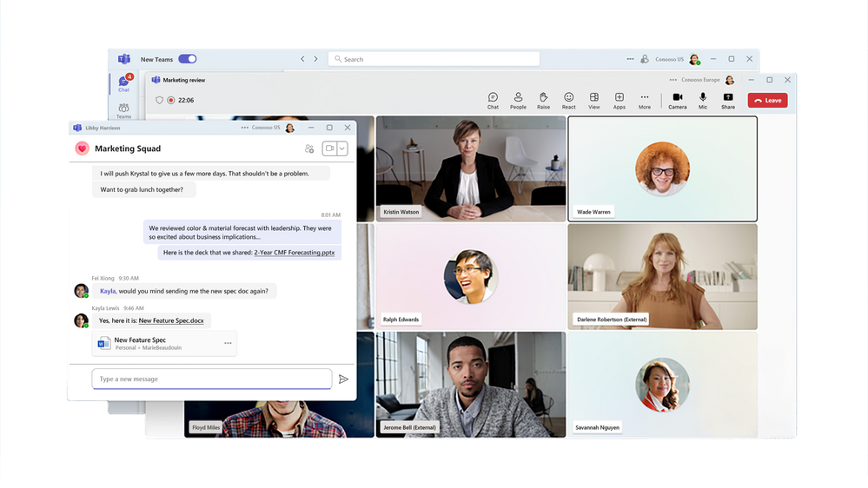Viewport: 868px width, 488px height.
Task: Leave the Marketing review meeting
Action: coord(767,101)
